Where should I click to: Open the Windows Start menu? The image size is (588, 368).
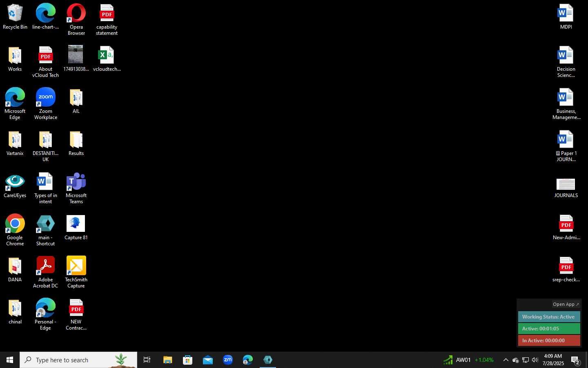tap(10, 360)
